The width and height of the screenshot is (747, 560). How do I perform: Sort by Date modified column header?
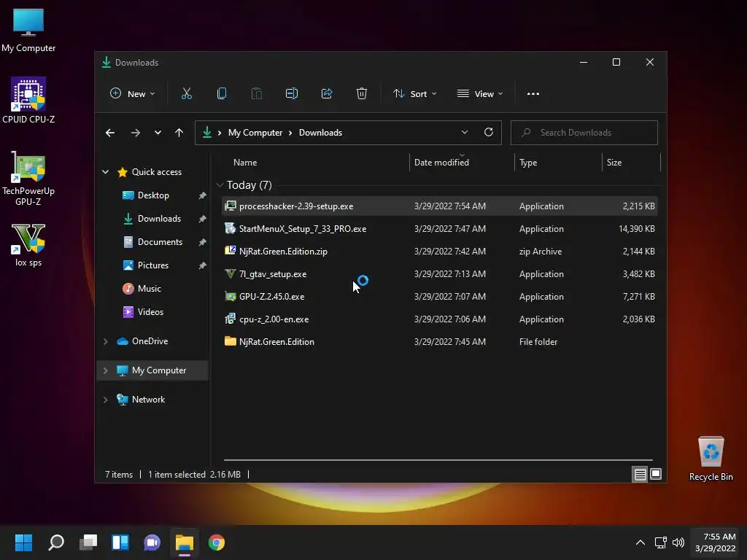point(441,163)
